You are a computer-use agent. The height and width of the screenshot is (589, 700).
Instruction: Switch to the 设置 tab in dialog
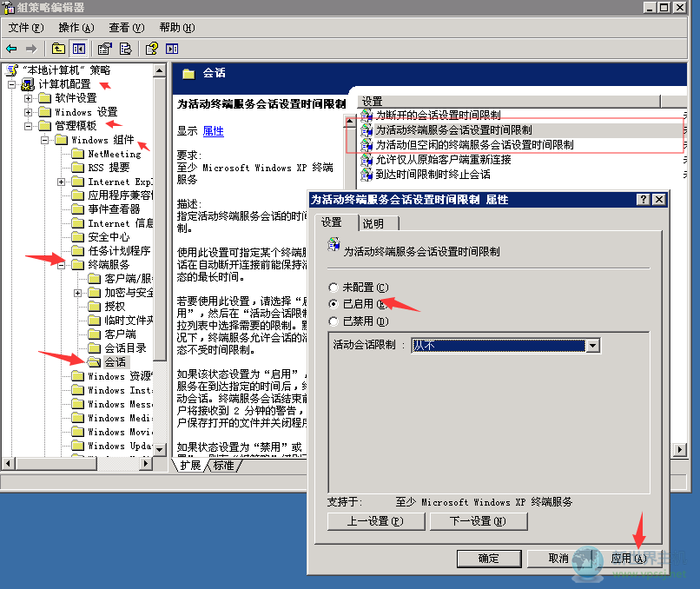click(336, 222)
